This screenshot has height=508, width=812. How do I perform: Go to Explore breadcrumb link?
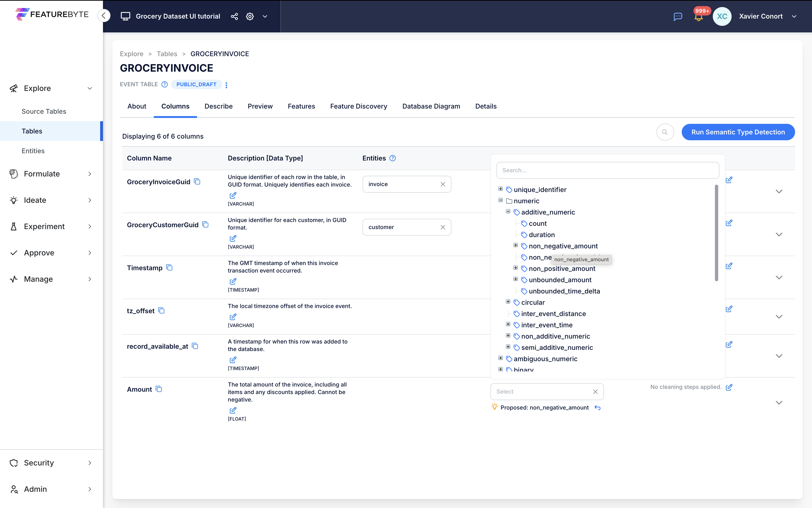tap(131, 54)
